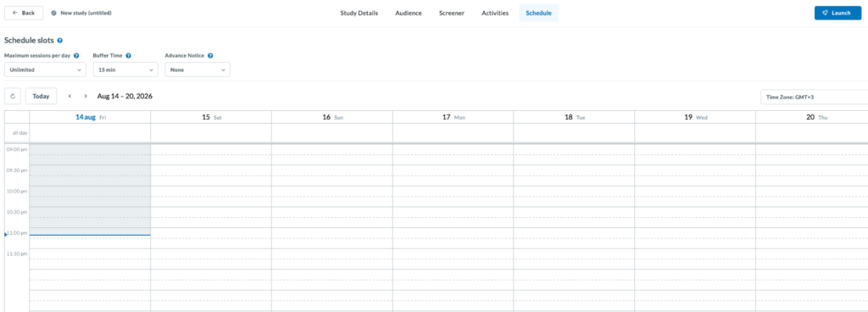
Task: Launch the study
Action: 837,13
